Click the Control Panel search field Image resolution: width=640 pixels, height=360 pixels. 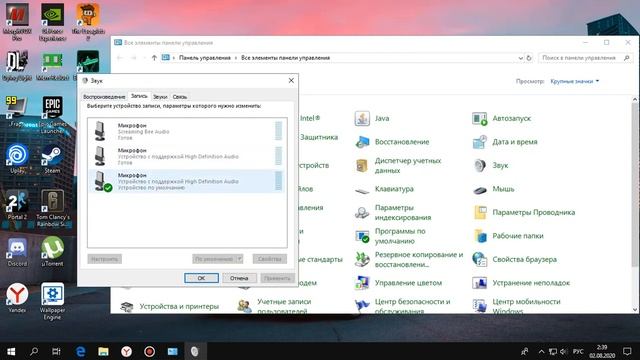click(585, 58)
